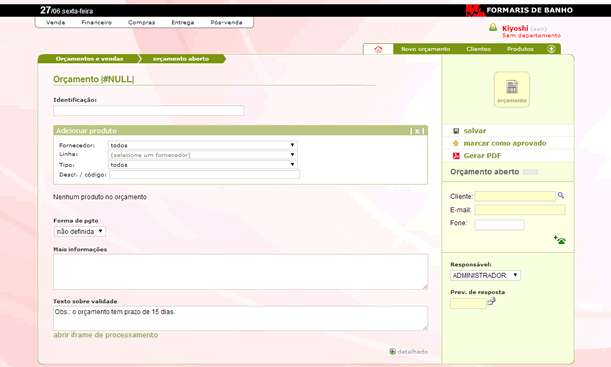Expand the Tipo dropdown

(x=202, y=165)
